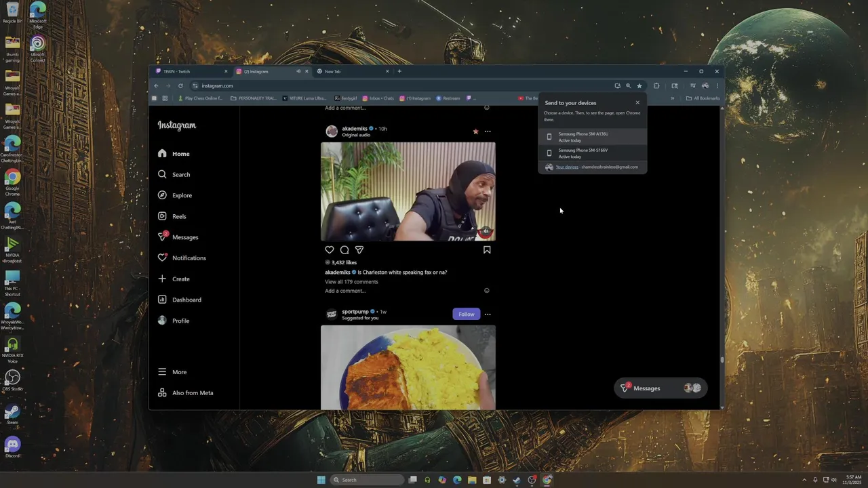The height and width of the screenshot is (488, 868).
Task: Click the taskbar Search box
Action: pyautogui.click(x=366, y=480)
